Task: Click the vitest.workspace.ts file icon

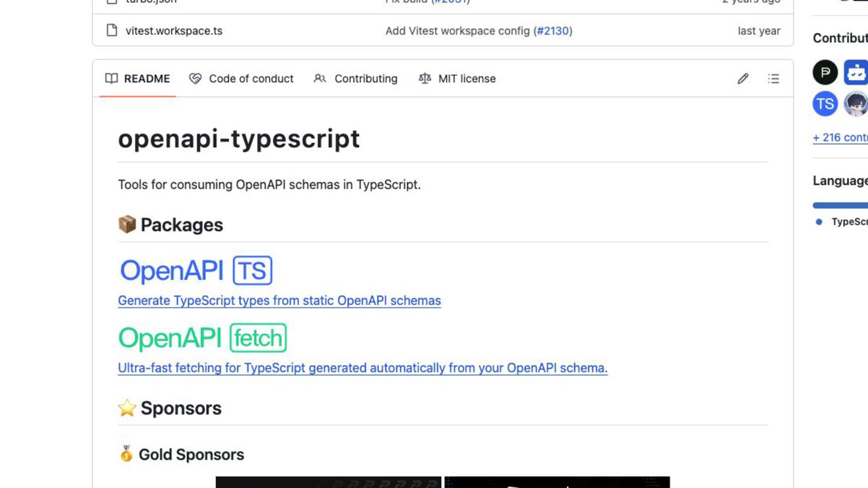Action: click(112, 30)
